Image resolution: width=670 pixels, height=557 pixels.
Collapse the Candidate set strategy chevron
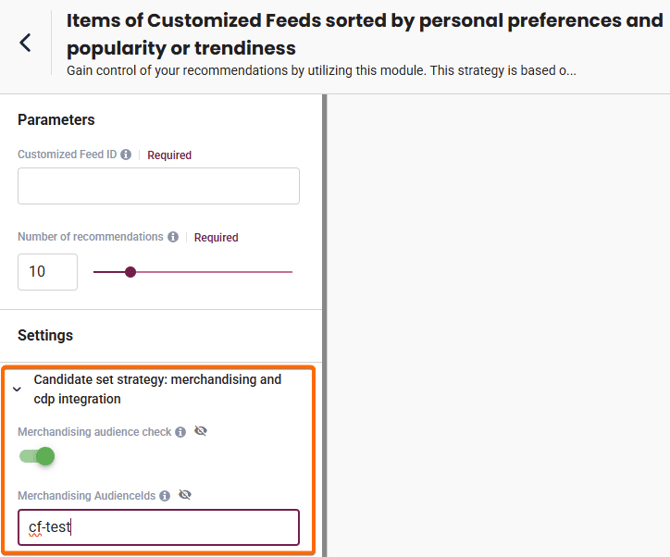click(x=17, y=389)
